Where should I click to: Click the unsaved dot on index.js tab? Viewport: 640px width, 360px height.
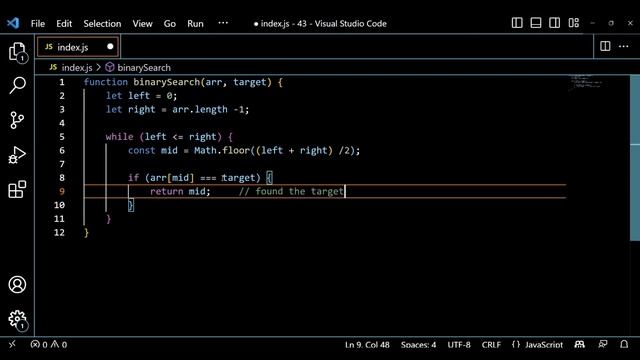click(110, 47)
